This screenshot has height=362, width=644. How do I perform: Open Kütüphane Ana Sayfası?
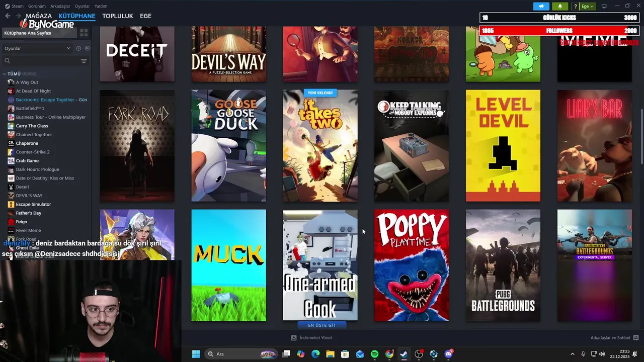(x=39, y=33)
